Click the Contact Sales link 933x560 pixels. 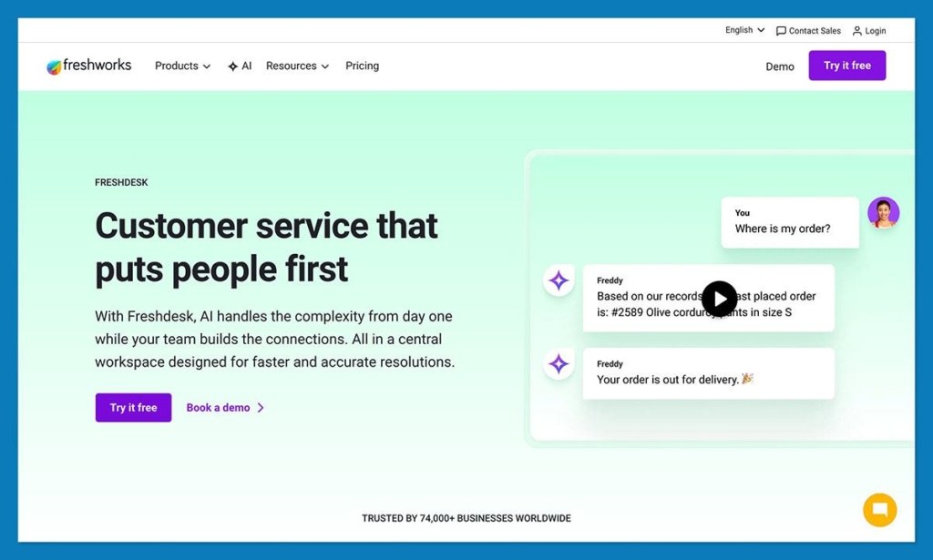[808, 31]
